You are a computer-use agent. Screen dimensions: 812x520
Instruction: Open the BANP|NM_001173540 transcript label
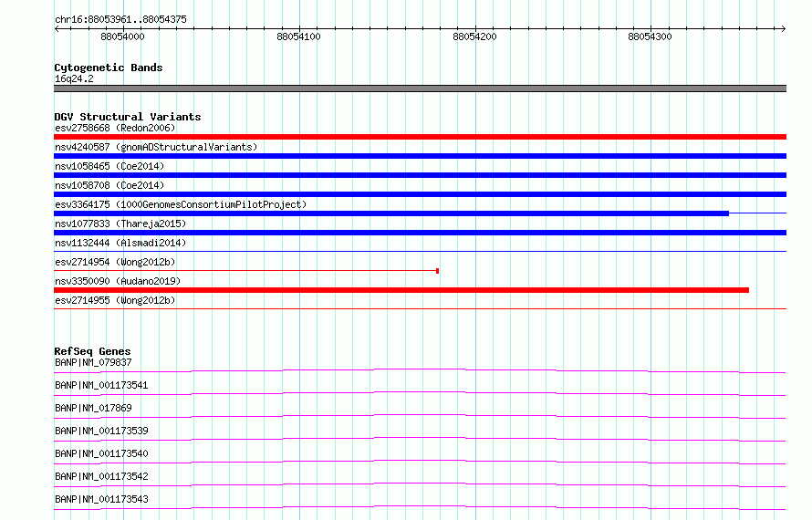[x=101, y=453]
